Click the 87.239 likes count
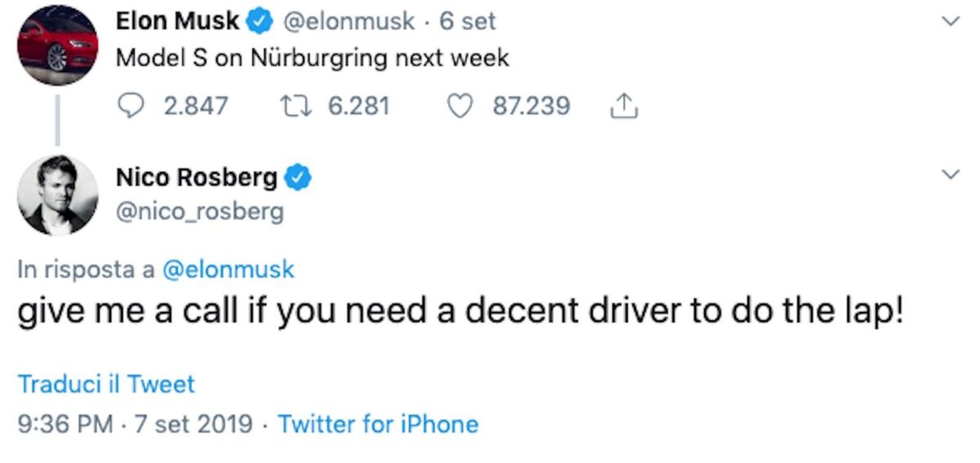This screenshot has width=980, height=463. 531,106
